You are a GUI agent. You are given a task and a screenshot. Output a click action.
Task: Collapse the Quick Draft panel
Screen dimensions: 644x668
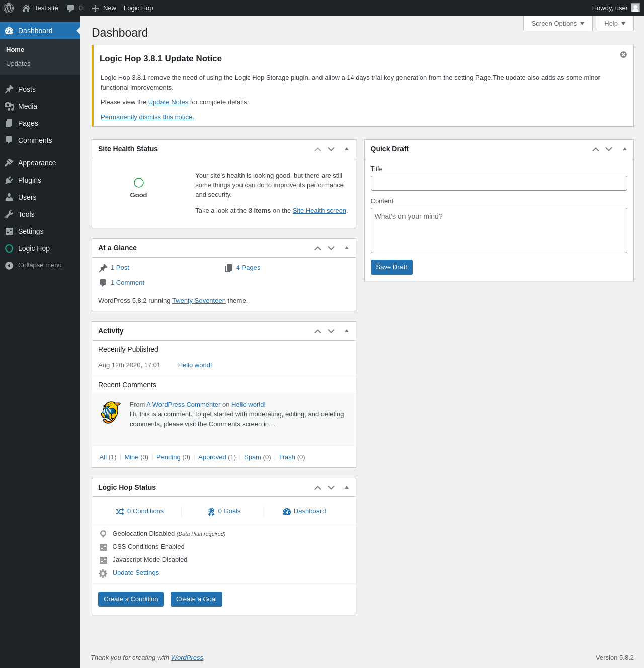pos(625,149)
